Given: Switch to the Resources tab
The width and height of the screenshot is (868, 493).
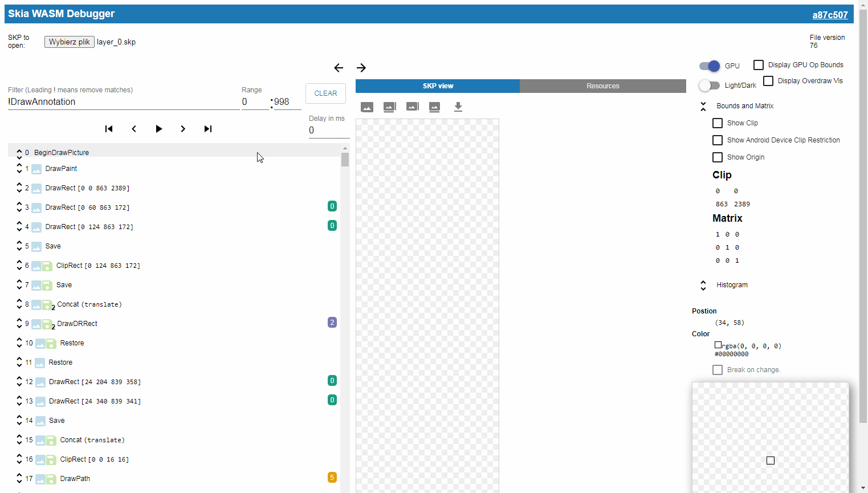Looking at the screenshot, I should point(603,86).
